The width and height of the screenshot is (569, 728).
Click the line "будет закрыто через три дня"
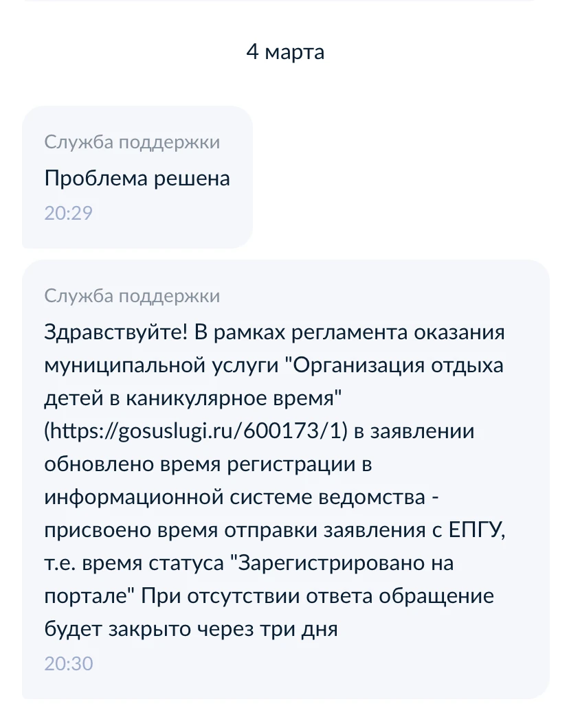tap(191, 628)
